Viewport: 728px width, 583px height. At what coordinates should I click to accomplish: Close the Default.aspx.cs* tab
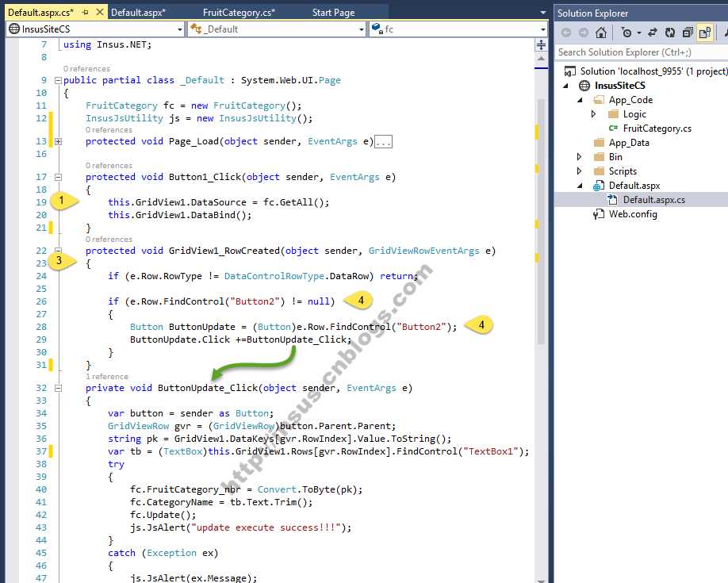pyautogui.click(x=99, y=13)
